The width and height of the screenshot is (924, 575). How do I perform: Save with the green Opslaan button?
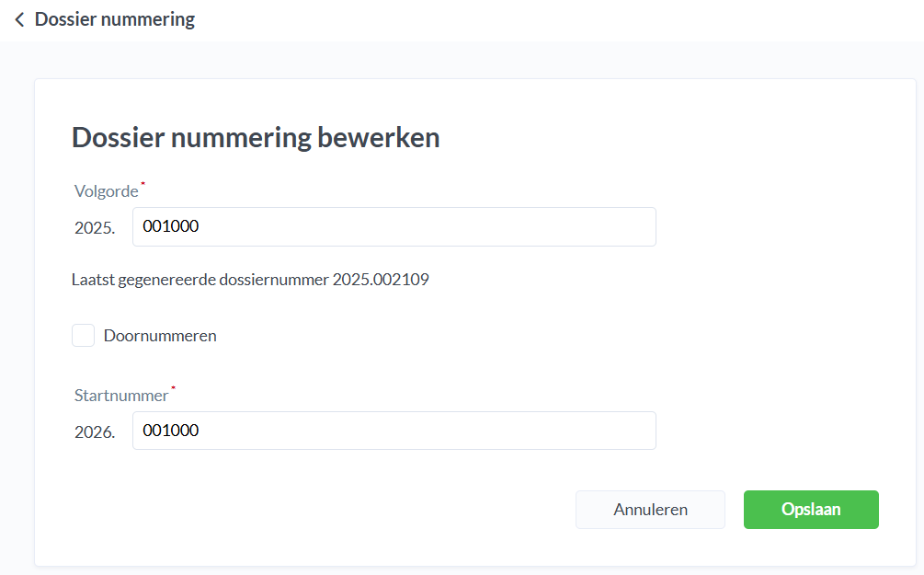(811, 510)
